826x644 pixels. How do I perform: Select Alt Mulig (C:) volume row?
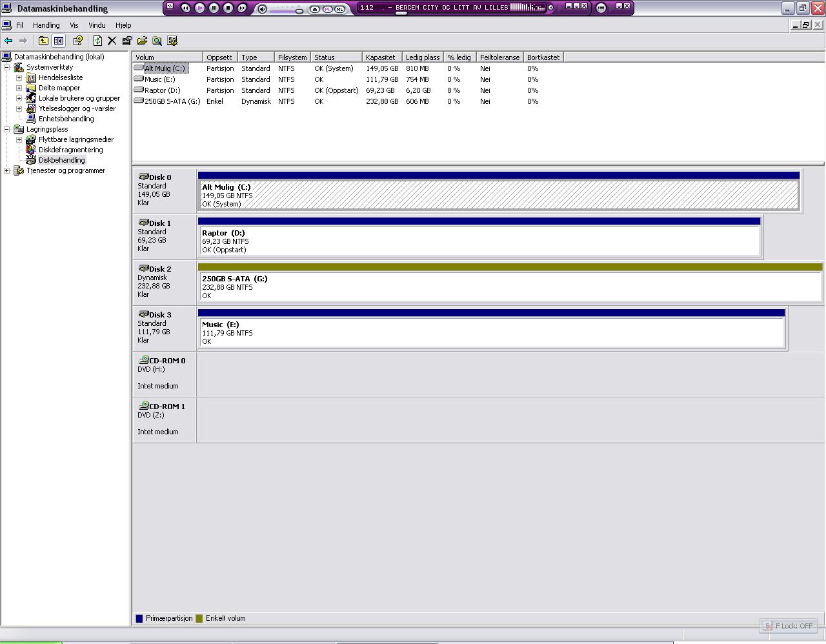[348, 68]
